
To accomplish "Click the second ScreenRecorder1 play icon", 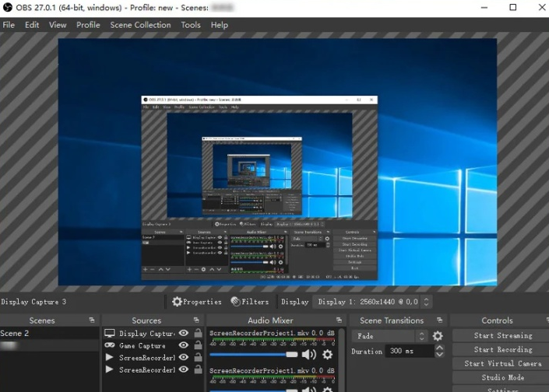I will 109,369.
